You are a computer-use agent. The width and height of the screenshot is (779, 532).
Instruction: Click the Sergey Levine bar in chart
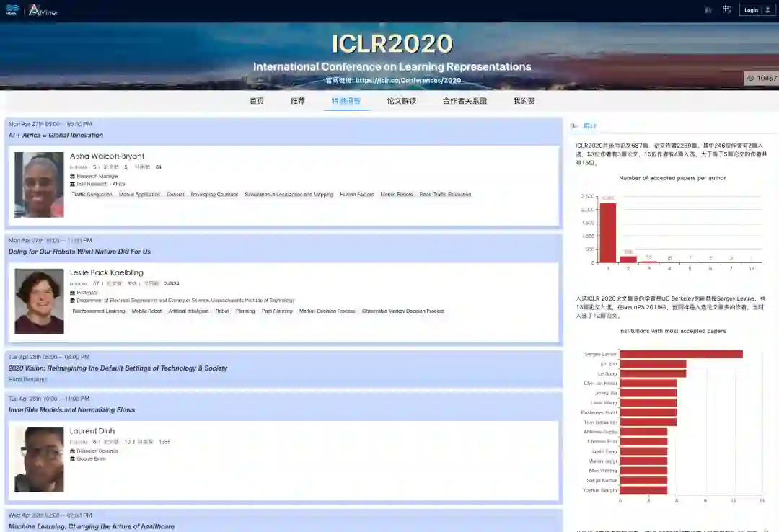[x=681, y=354]
